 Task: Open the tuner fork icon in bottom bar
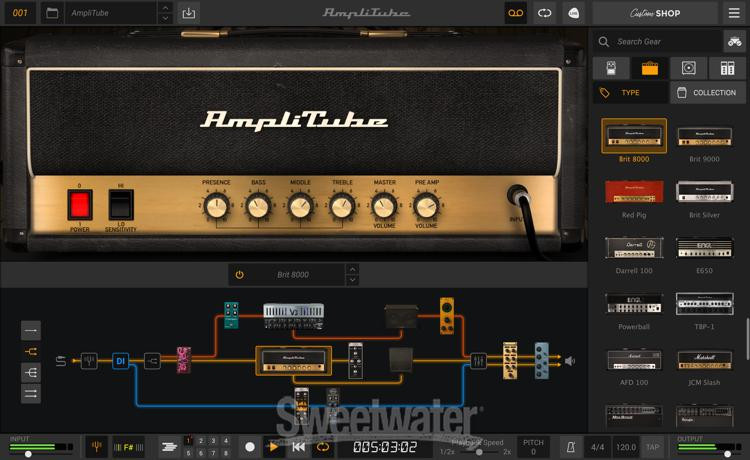click(x=97, y=447)
